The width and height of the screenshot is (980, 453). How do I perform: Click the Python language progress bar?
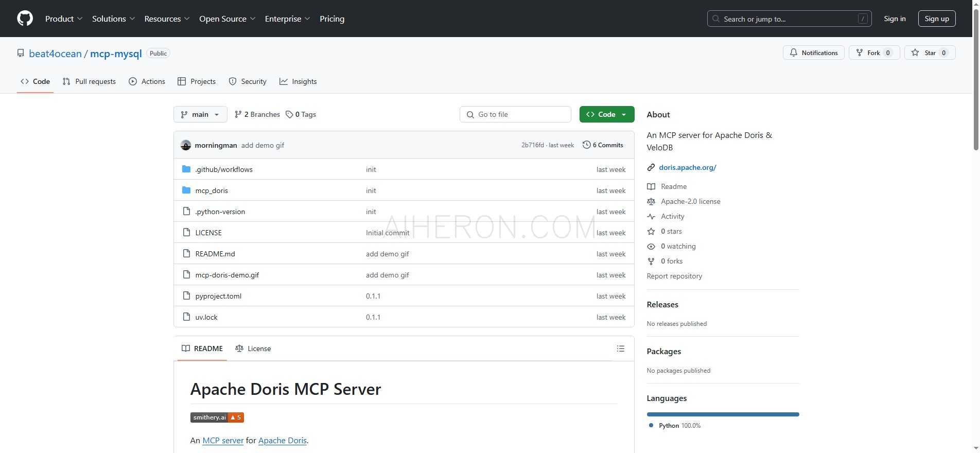tap(723, 414)
